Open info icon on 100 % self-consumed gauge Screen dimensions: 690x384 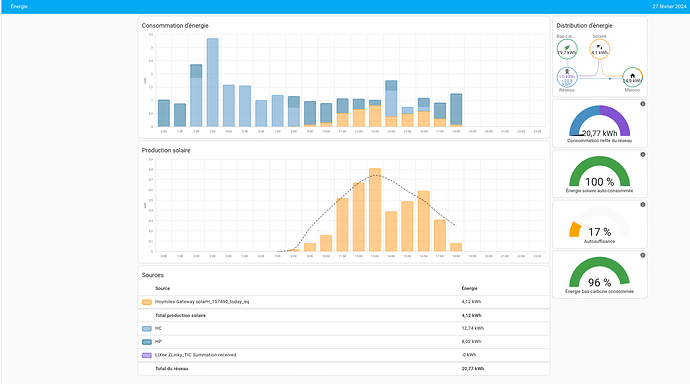[642, 154]
